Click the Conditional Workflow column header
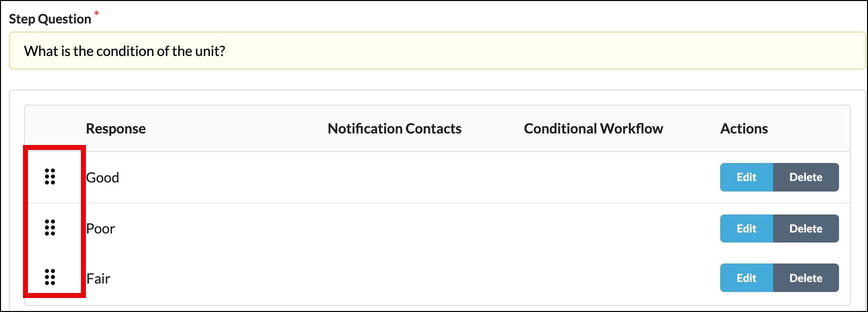Image resolution: width=868 pixels, height=312 pixels. [593, 129]
